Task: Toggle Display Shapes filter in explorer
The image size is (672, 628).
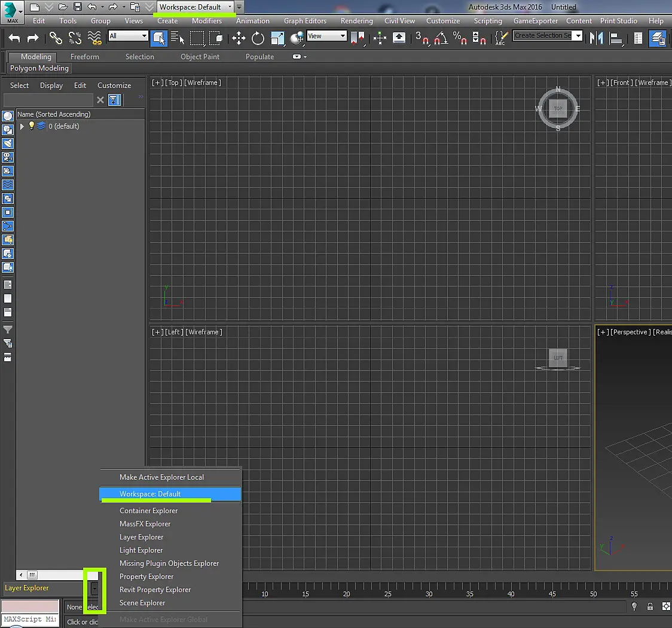Action: (8, 129)
